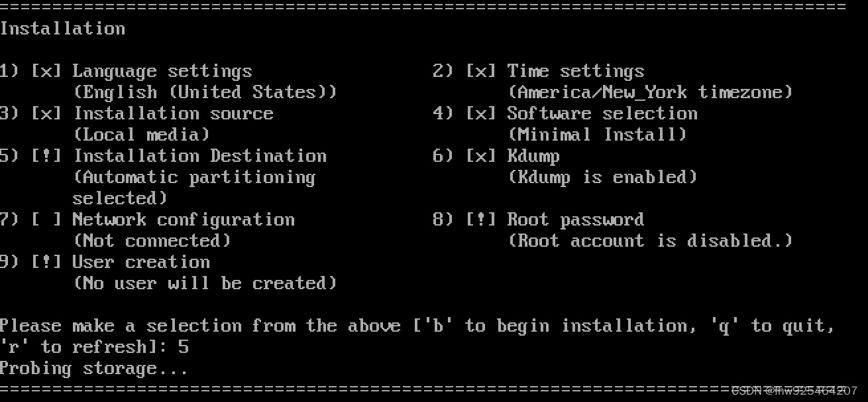This screenshot has height=402, width=868.
Task: Click the 'America/New_York timezone' status text
Action: (650, 92)
